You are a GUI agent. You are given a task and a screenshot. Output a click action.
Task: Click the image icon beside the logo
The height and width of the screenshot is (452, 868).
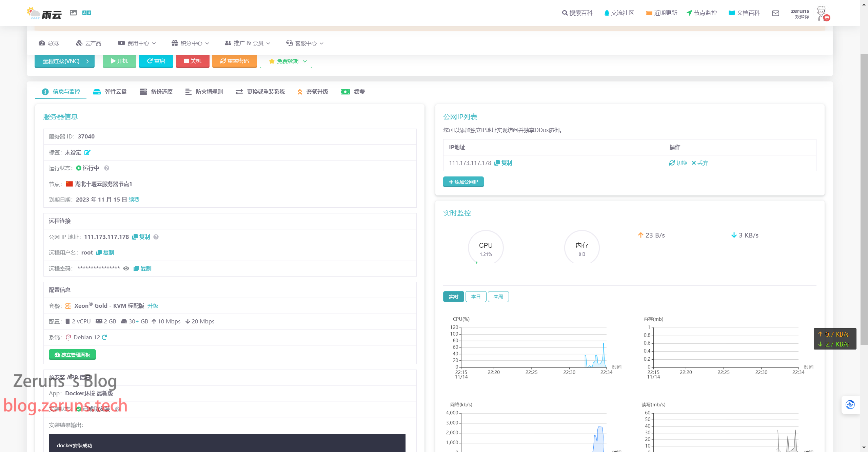(x=73, y=13)
